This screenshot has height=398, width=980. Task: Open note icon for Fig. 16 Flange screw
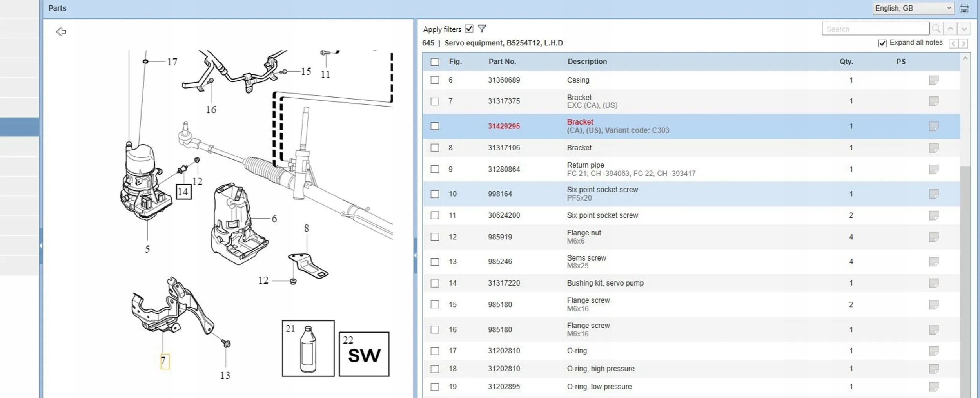click(934, 330)
